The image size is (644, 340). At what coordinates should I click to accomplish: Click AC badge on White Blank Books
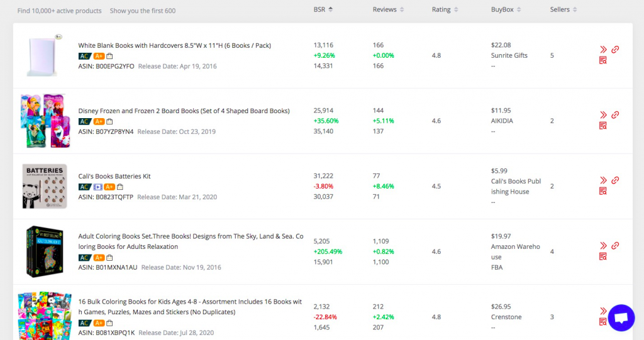click(84, 57)
